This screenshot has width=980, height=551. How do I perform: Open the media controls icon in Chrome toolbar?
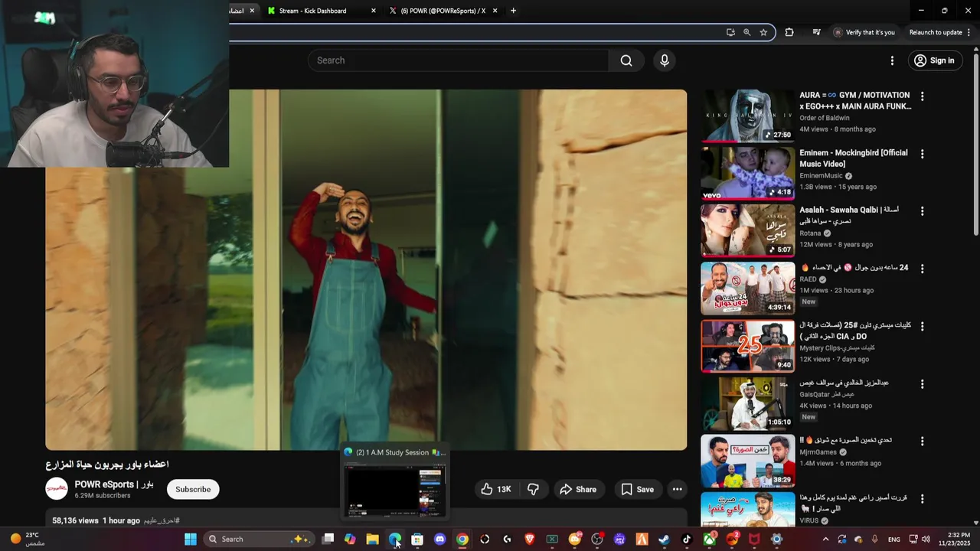pyautogui.click(x=816, y=32)
